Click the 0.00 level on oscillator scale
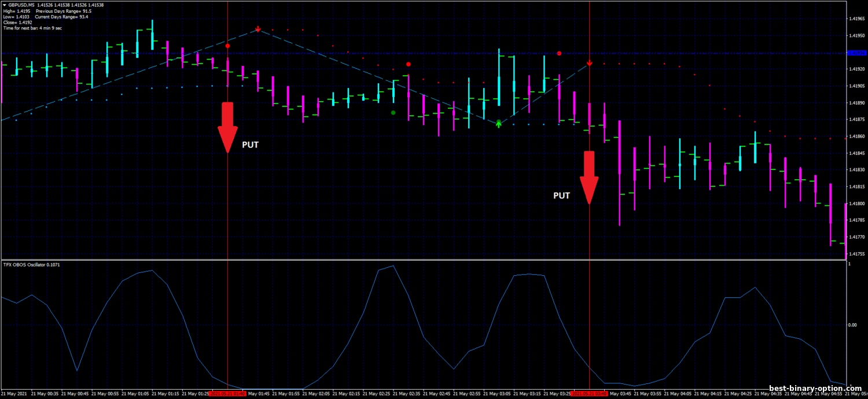868x399 pixels. point(854,324)
